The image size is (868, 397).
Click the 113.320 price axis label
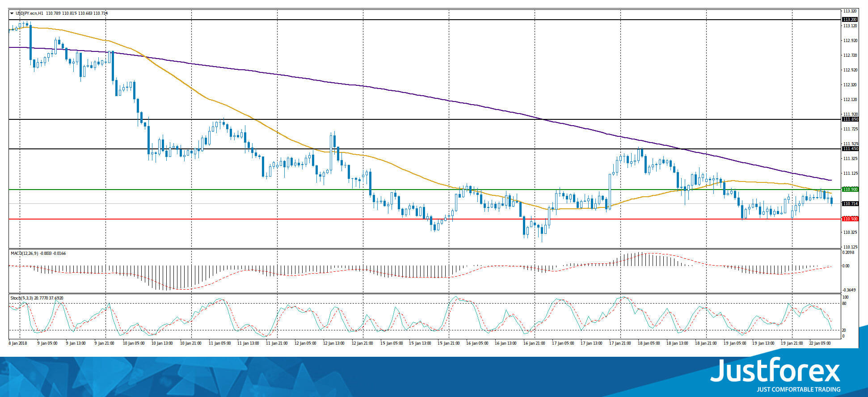point(850,11)
